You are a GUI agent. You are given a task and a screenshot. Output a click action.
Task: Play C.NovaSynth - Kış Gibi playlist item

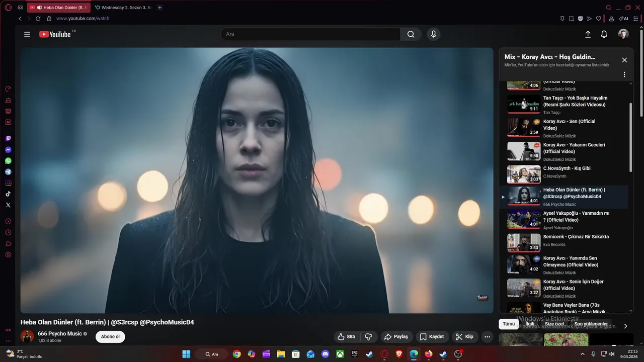click(x=563, y=174)
